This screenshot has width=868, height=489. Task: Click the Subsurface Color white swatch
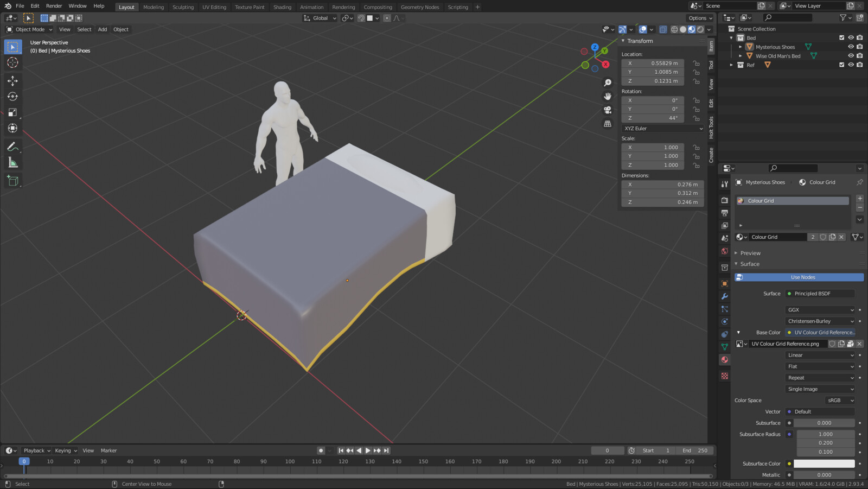click(x=824, y=464)
